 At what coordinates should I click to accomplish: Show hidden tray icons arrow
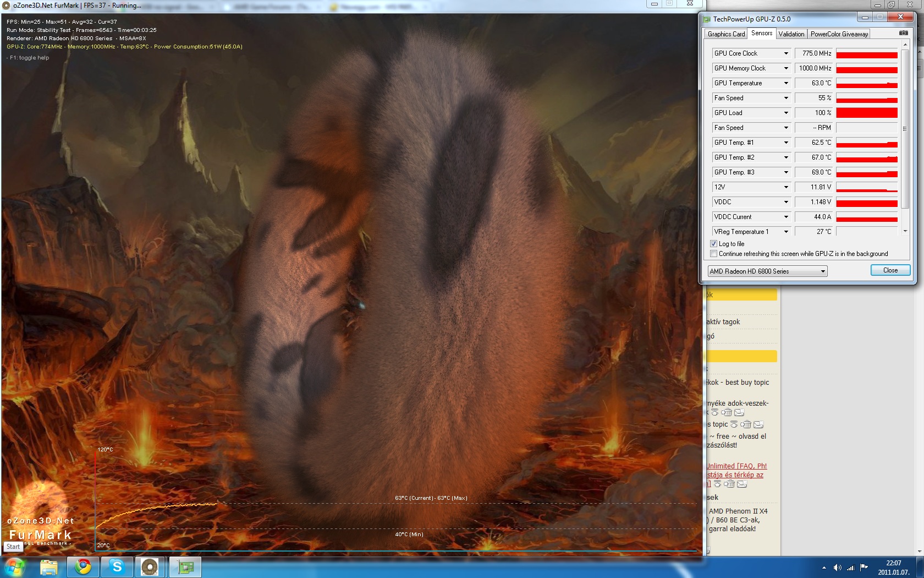pyautogui.click(x=824, y=568)
